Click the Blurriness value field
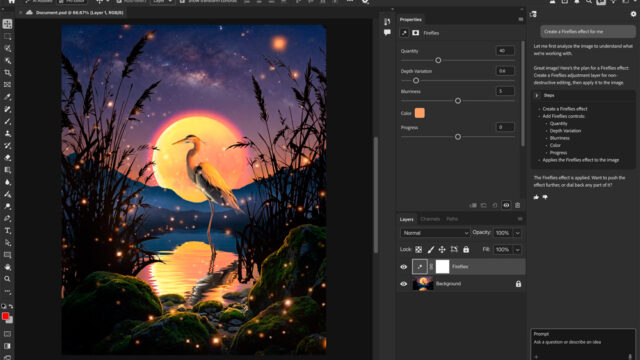The width and height of the screenshot is (640, 360). click(504, 91)
